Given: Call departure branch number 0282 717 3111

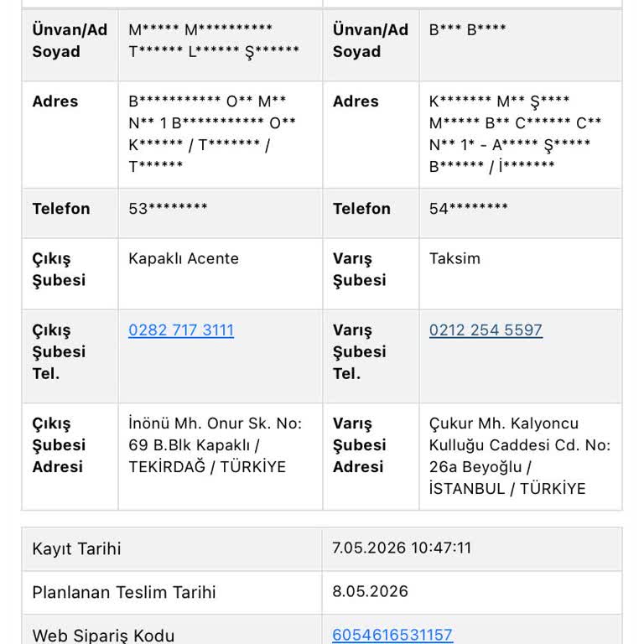Looking at the screenshot, I should coord(181,330).
